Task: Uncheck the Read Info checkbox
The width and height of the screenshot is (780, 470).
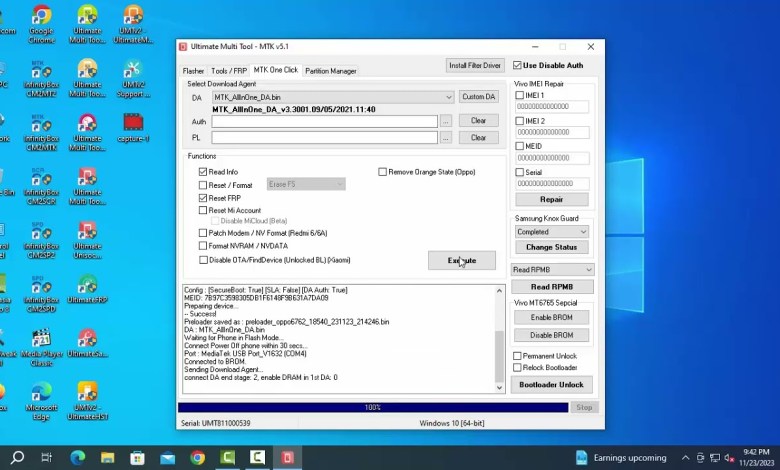Action: pyautogui.click(x=203, y=172)
